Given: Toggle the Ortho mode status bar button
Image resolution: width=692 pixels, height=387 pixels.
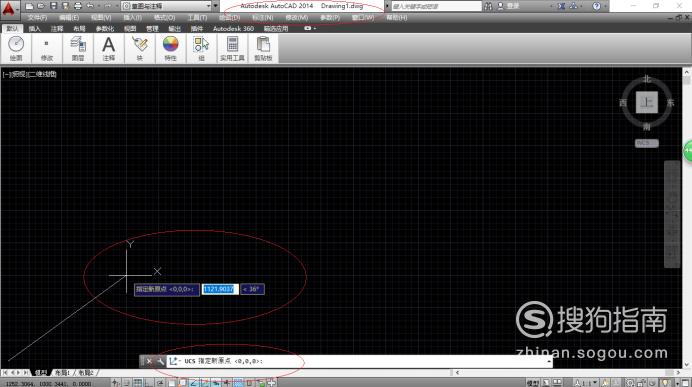Looking at the screenshot, I should coord(149,383).
